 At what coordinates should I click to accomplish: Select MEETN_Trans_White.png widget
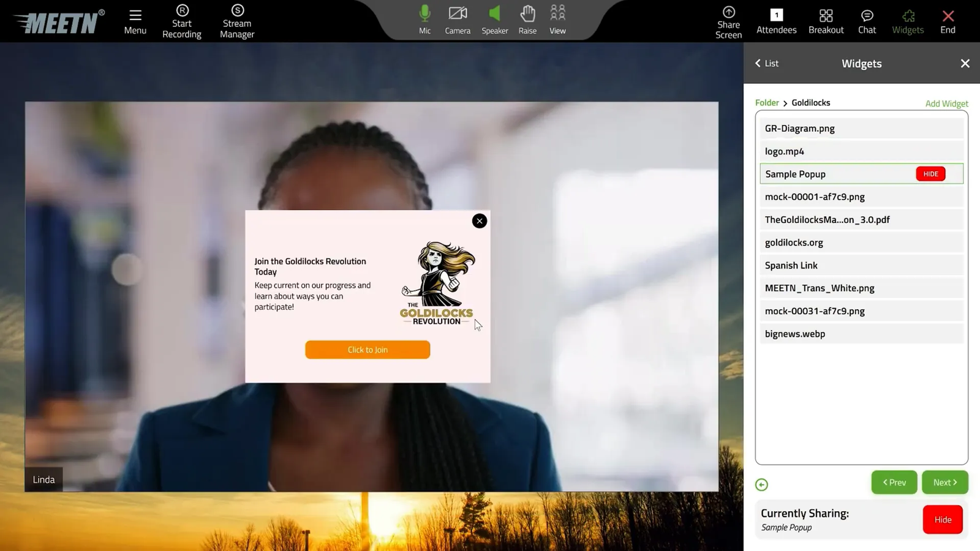point(861,288)
